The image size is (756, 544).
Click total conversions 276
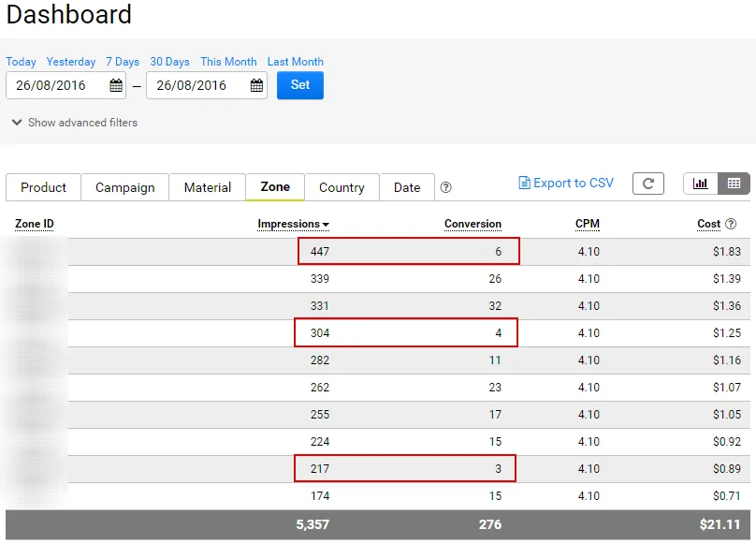tap(490, 524)
